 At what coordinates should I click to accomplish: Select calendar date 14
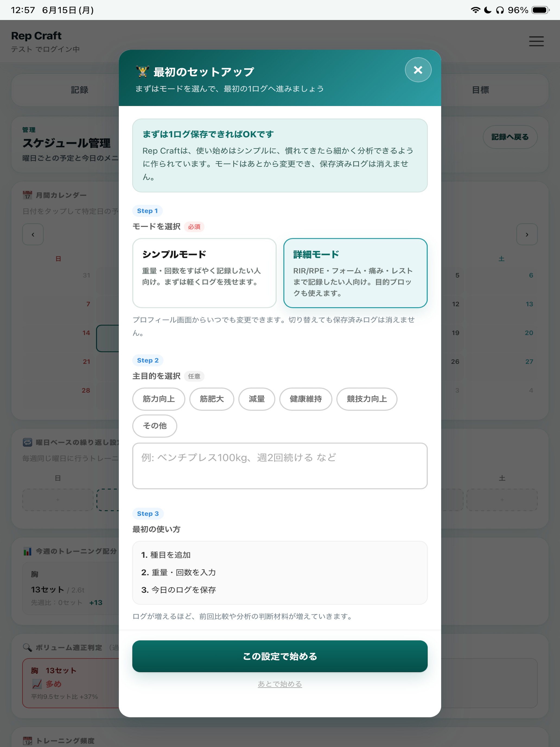click(86, 333)
